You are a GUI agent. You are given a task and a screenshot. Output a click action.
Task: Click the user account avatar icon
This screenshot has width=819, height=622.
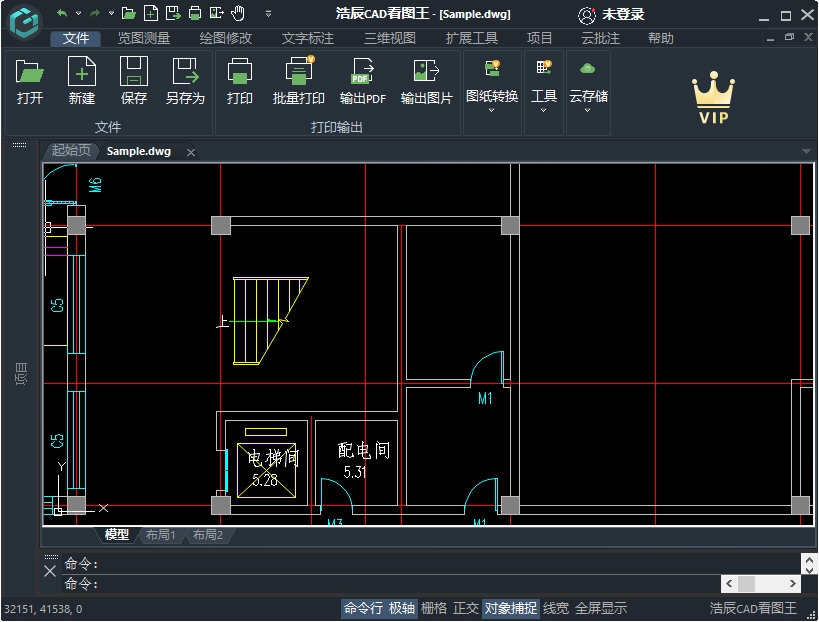coord(587,15)
